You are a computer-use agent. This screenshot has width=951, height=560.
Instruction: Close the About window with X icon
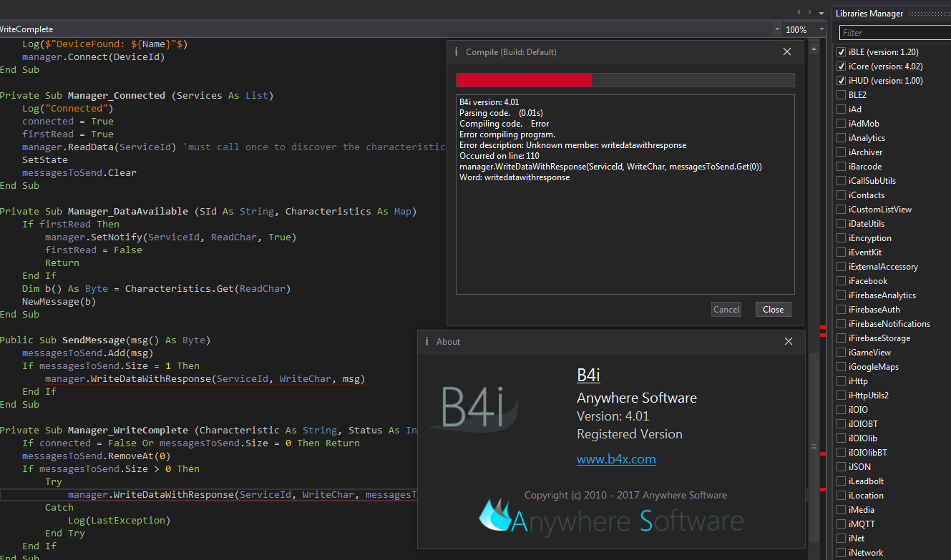click(x=789, y=341)
